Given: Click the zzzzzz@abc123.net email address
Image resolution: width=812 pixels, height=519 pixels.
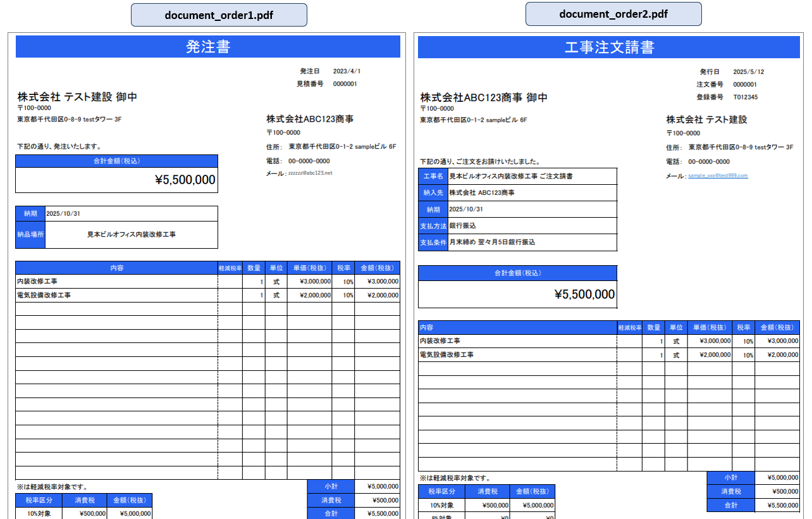Looking at the screenshot, I should 310,173.
